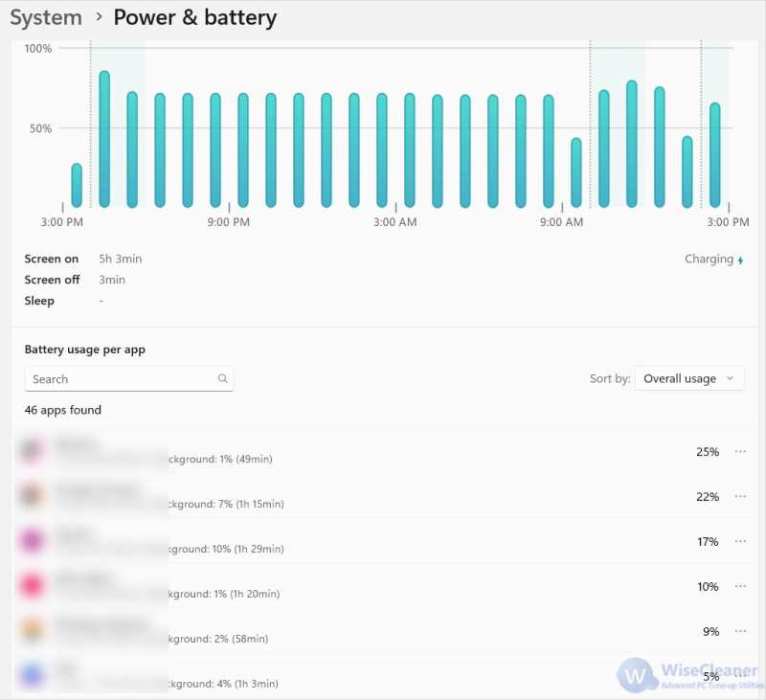This screenshot has height=700, width=766.
Task: Select the short bar after 9:00 AM
Action: (x=576, y=173)
